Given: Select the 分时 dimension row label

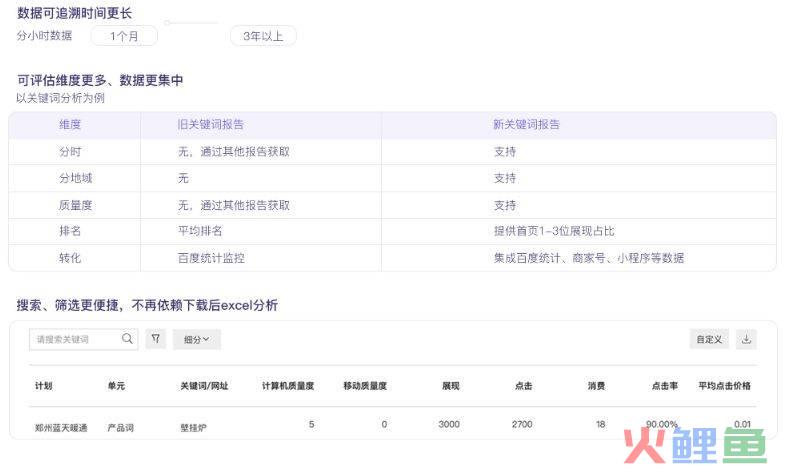Looking at the screenshot, I should coord(70,152).
